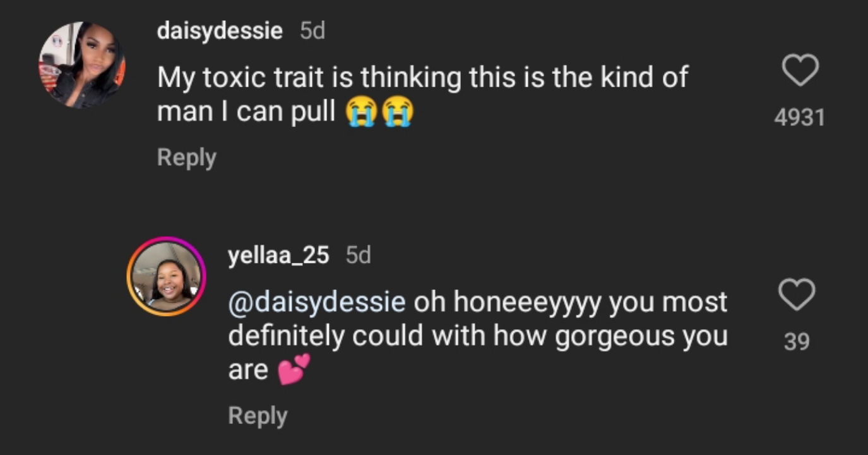Reply to daisydessie's comment
This screenshot has width=868, height=455.
pyautogui.click(x=186, y=157)
